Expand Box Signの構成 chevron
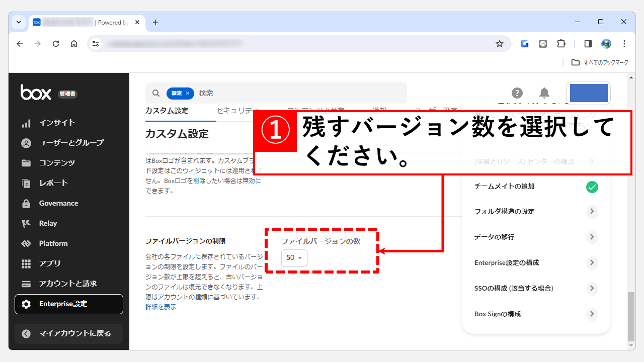The height and width of the screenshot is (362, 644). (592, 314)
